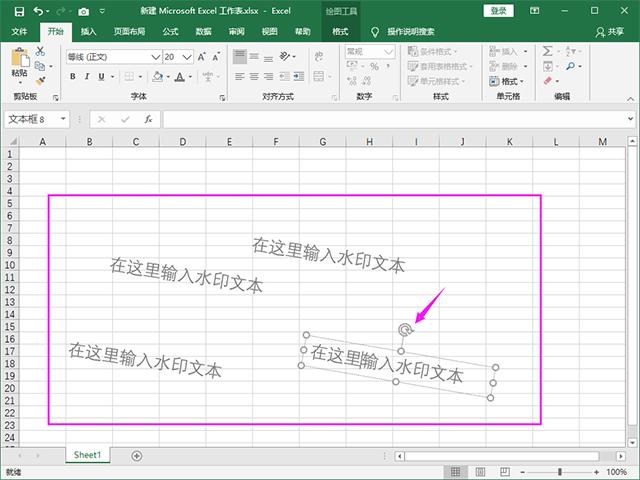Decrease the indent
This screenshot has height=480, width=640.
[x=284, y=76]
